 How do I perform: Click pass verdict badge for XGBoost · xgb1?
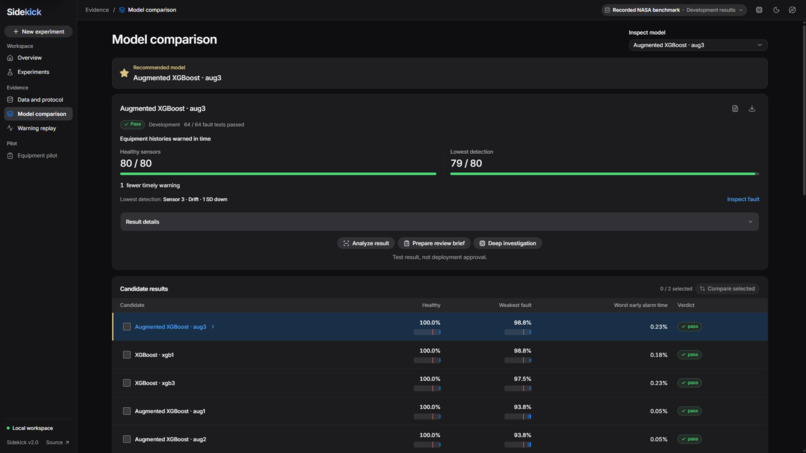(x=689, y=355)
